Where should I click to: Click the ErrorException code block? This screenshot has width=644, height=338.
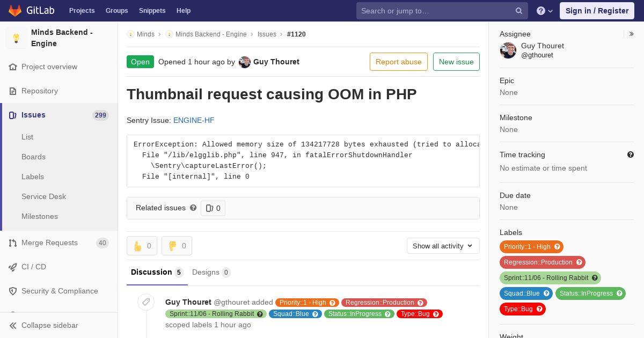[303, 161]
